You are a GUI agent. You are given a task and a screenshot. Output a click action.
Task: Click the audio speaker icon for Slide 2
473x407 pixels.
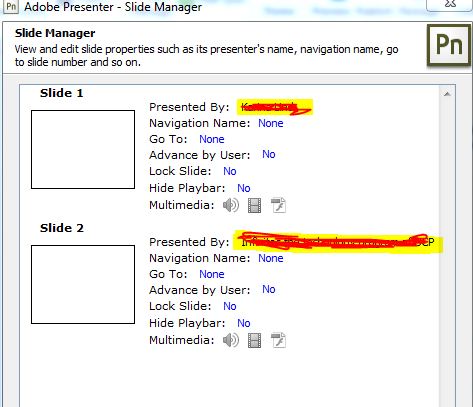231,340
